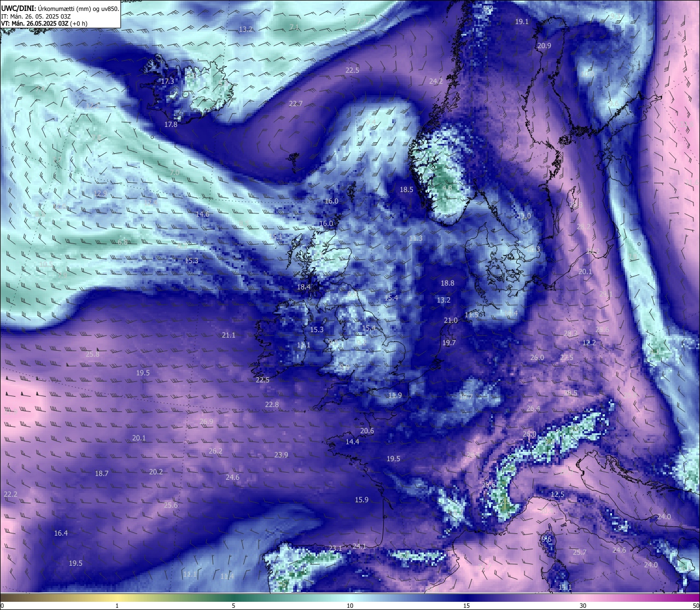Screen dimensions: 700x610
Task: Click the 14.4 value near Brittany
Action: [x=352, y=442]
